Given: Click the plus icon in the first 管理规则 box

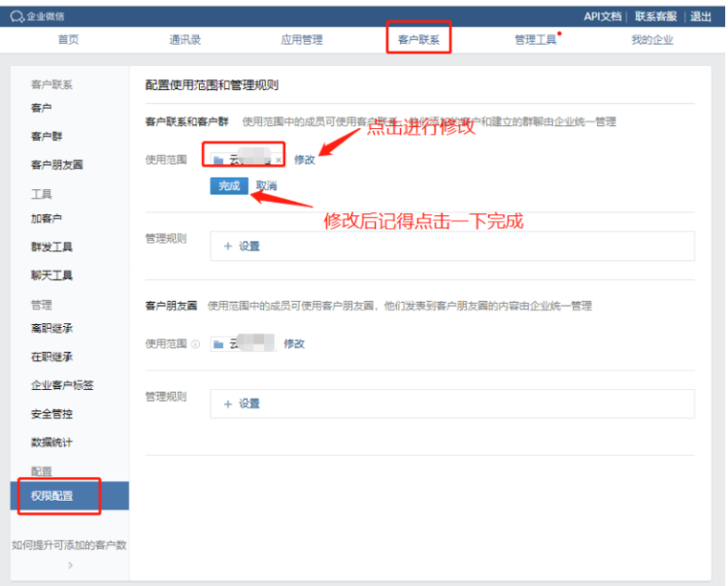Looking at the screenshot, I should tap(228, 246).
